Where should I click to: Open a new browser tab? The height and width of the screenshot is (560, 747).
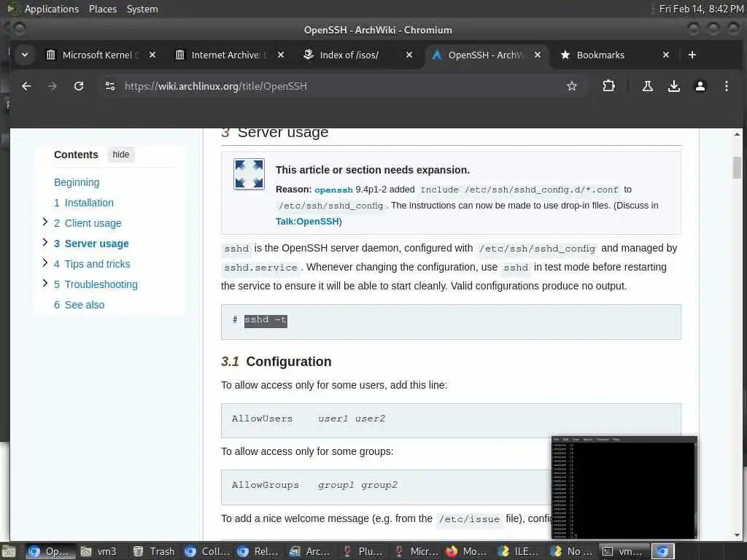coord(692,55)
